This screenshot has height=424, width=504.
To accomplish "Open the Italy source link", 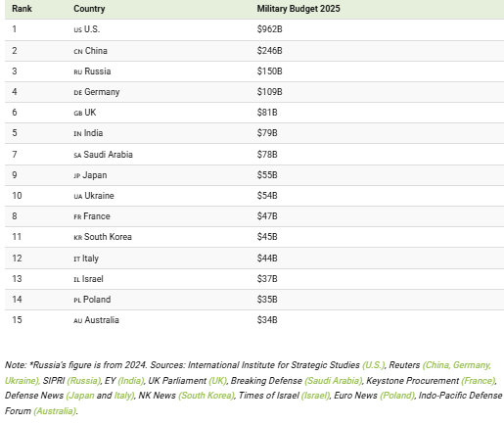I will pyautogui.click(x=124, y=396).
